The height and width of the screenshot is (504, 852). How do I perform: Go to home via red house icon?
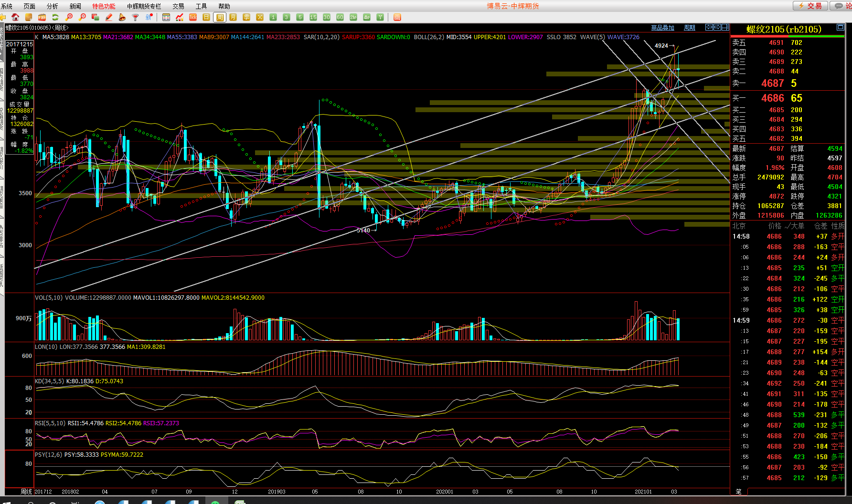15,17
